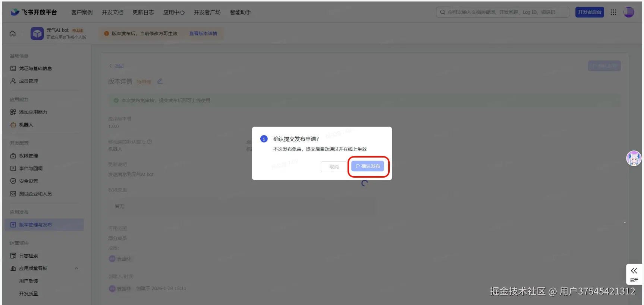Open 成员管理 in sidebar
Image resolution: width=644 pixels, height=305 pixels.
click(29, 81)
